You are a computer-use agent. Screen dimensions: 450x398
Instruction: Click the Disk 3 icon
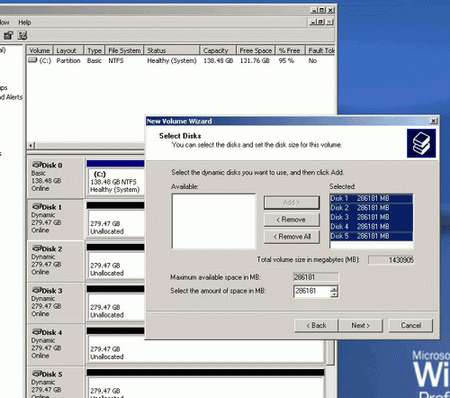coord(37,290)
